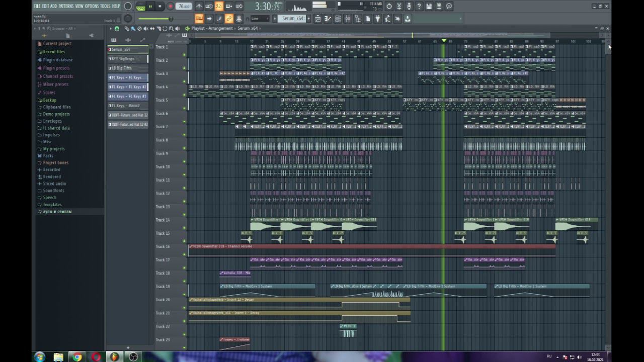644x362 pixels.
Task: Stop playback with the stop button
Action: click(x=160, y=6)
